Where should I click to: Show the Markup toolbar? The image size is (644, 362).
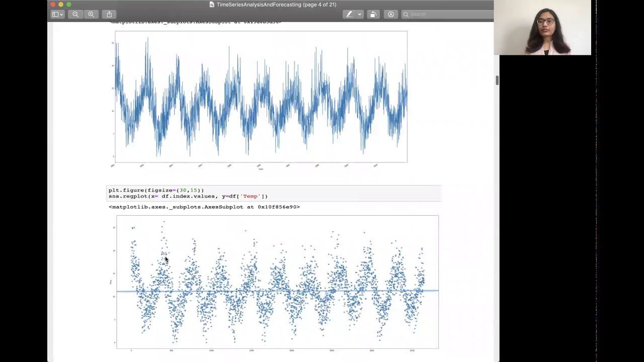[391, 14]
